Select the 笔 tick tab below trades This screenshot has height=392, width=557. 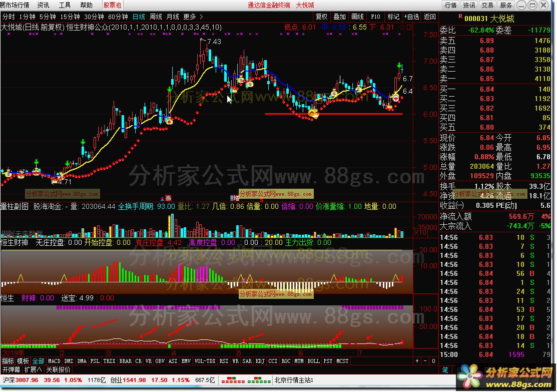[445, 370]
